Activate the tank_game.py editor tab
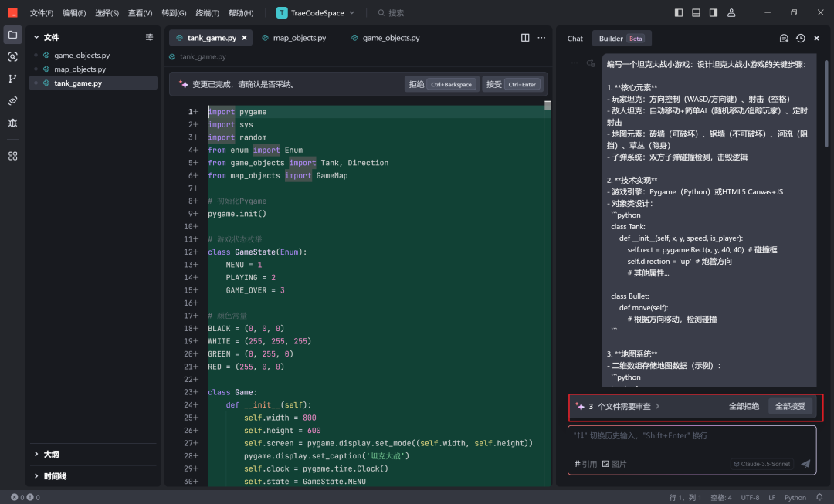The width and height of the screenshot is (834, 504). tap(212, 38)
